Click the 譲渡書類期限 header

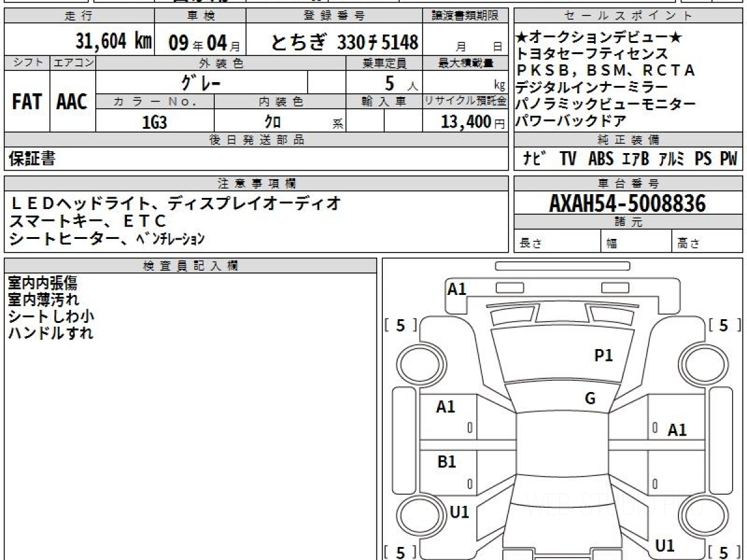[x=466, y=16]
